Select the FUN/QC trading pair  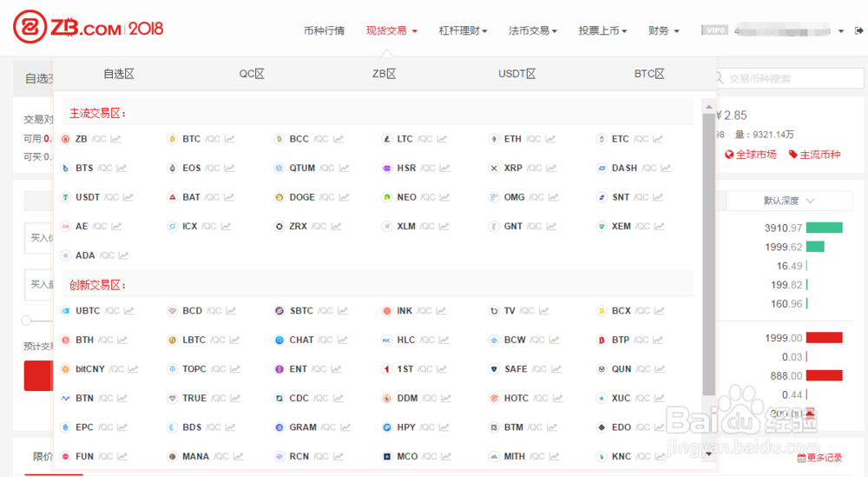click(94, 456)
